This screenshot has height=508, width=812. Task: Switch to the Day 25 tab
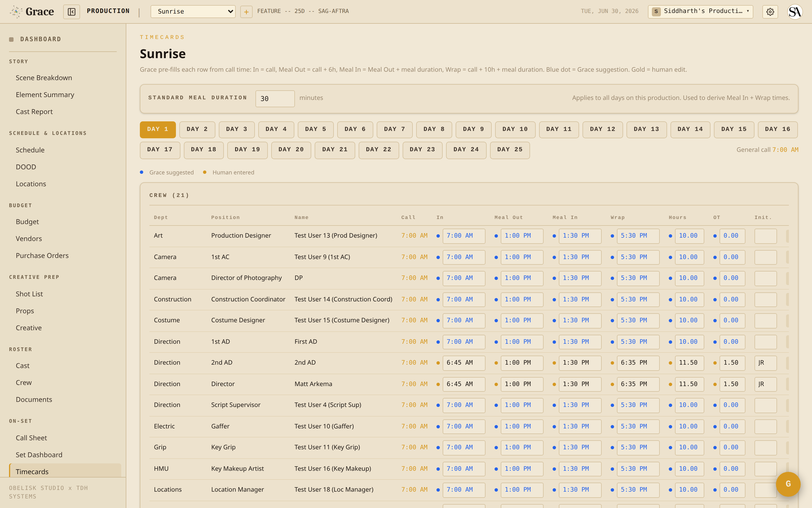(x=510, y=150)
